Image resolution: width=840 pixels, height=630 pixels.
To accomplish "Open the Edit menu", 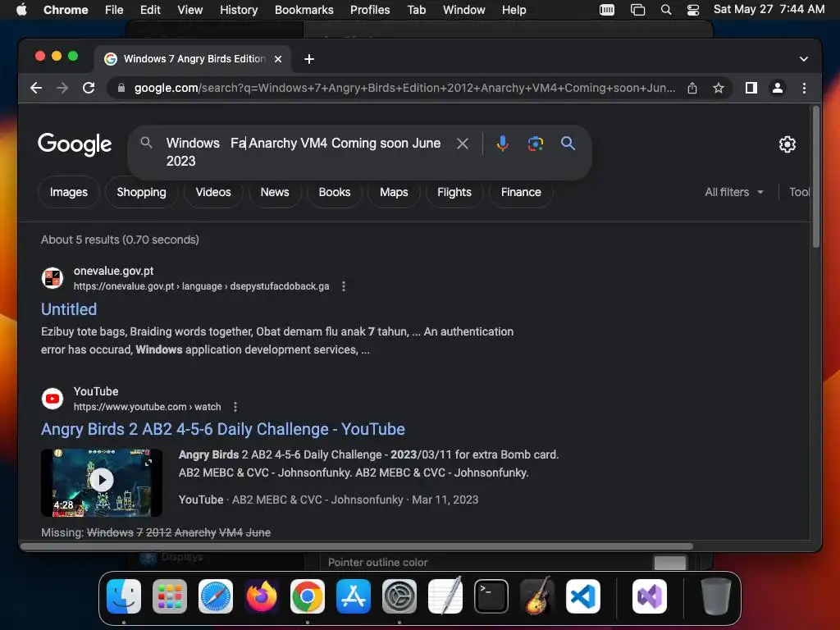I will tap(150, 10).
